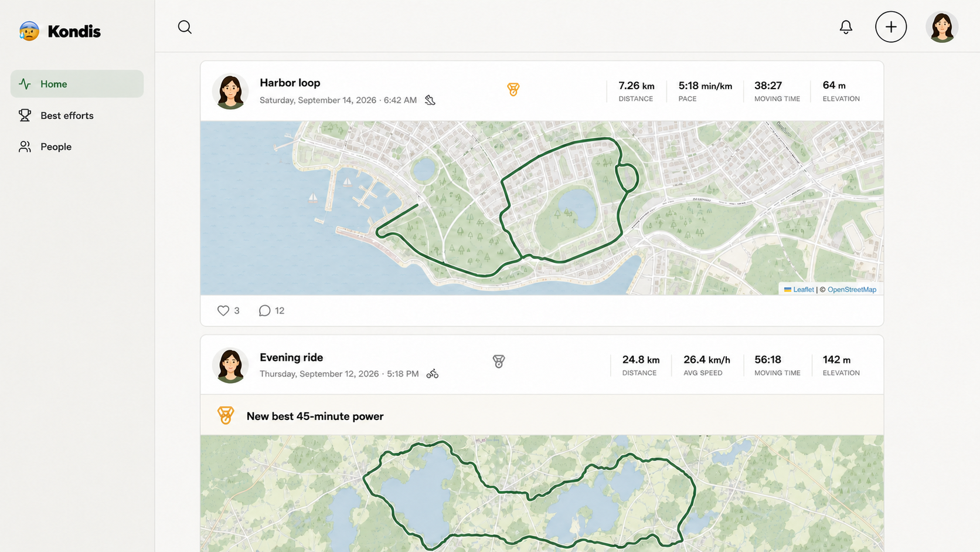
Task: Click the 5:18 min/km pace value
Action: (705, 86)
